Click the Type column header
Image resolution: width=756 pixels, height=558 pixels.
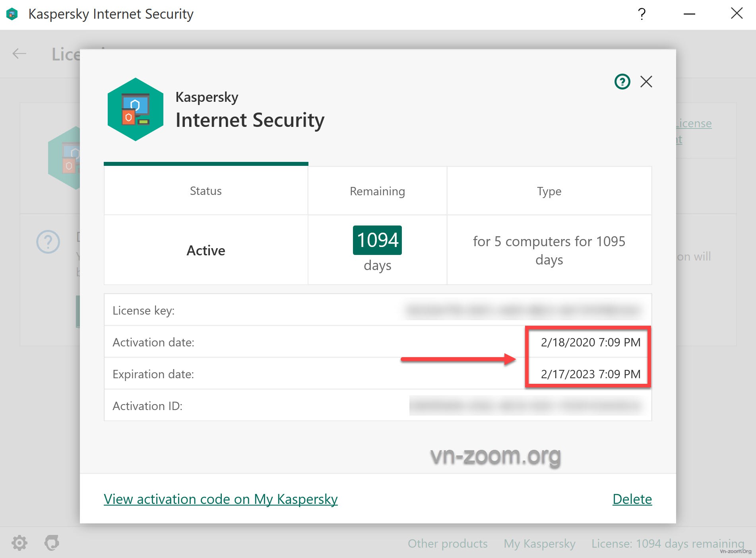click(549, 191)
